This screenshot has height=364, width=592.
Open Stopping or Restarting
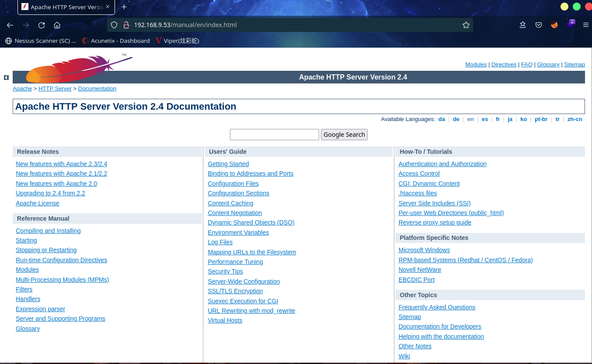[46, 250]
